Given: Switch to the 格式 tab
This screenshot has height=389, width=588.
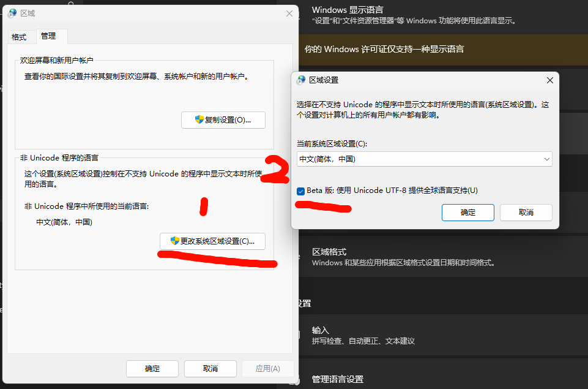Looking at the screenshot, I should [x=19, y=37].
